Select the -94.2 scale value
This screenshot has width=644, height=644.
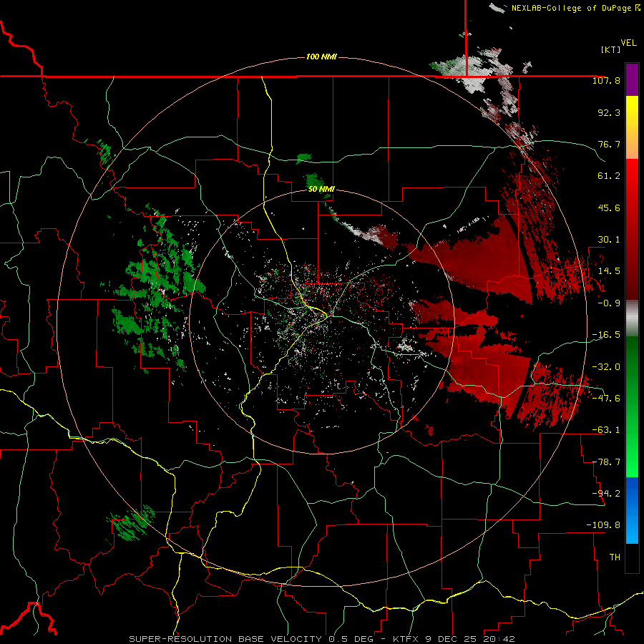(606, 493)
